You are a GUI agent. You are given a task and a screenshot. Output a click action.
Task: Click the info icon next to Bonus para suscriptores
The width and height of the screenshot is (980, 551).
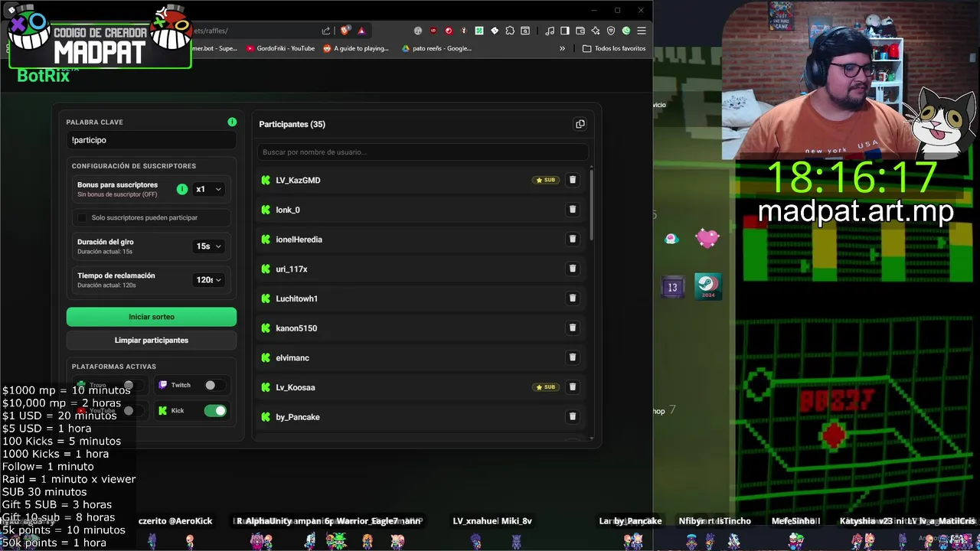point(182,189)
